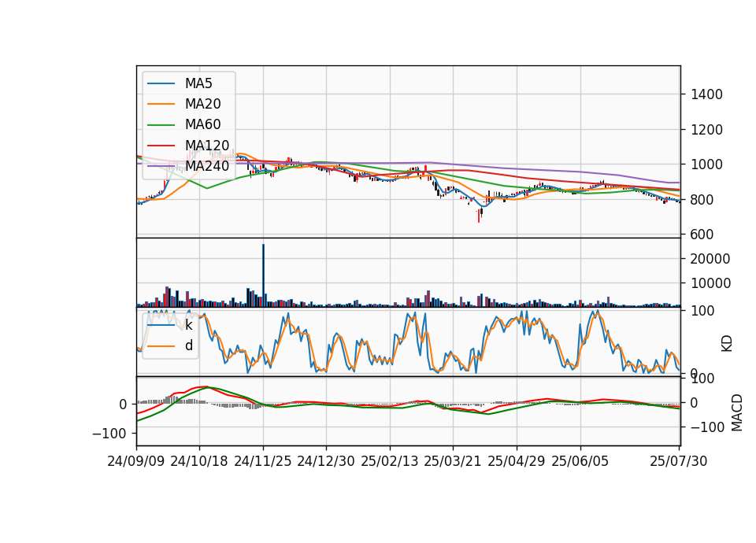Viewport: 756px width, 543px height.
Task: Click the 20000 volume axis label
Action: [x=710, y=259]
